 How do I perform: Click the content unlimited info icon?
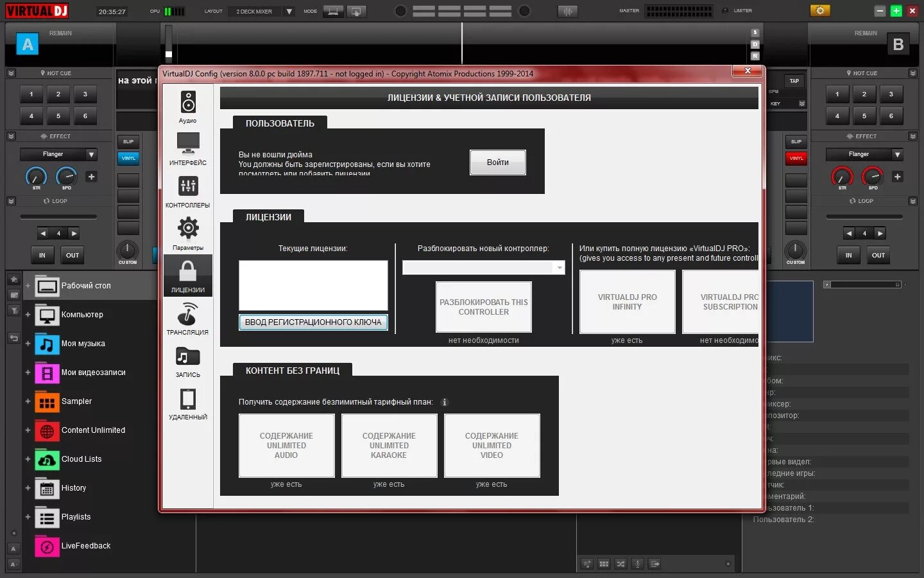click(444, 402)
